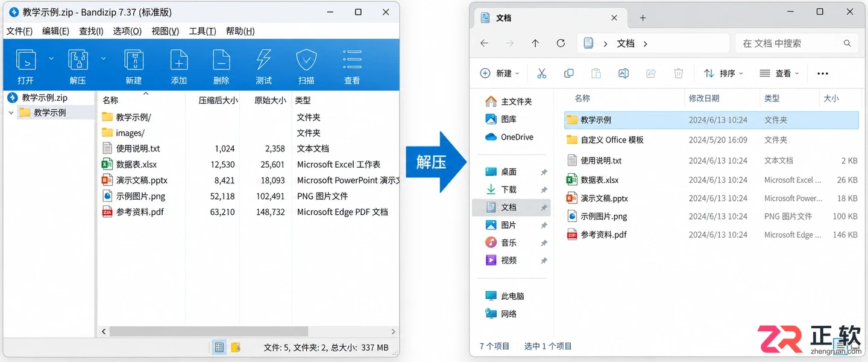868x362 pixels.
Task: Click the 在 文档 中搜索 search field
Action: point(796,43)
